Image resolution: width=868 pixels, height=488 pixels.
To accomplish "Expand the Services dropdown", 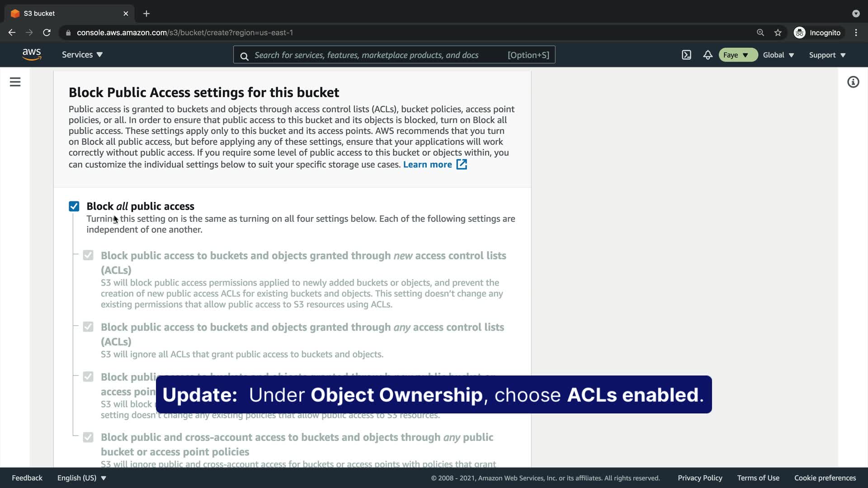I will pos(82,55).
